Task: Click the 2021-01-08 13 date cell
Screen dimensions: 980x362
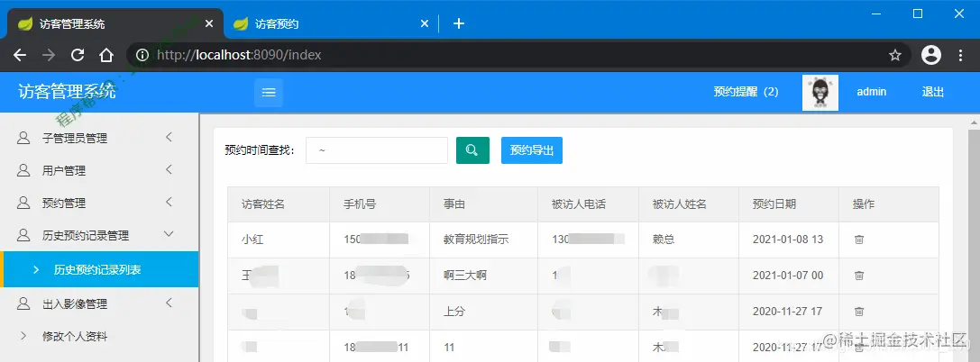Action: click(788, 239)
